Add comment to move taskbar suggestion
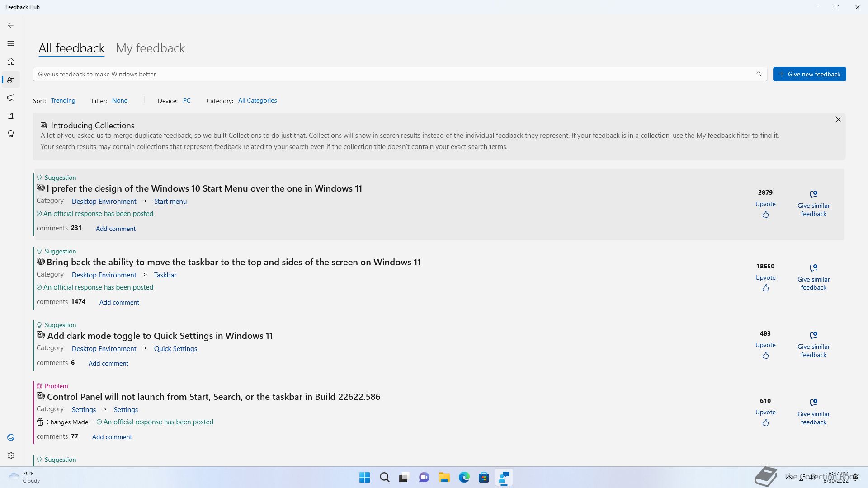The image size is (868, 488). [119, 302]
